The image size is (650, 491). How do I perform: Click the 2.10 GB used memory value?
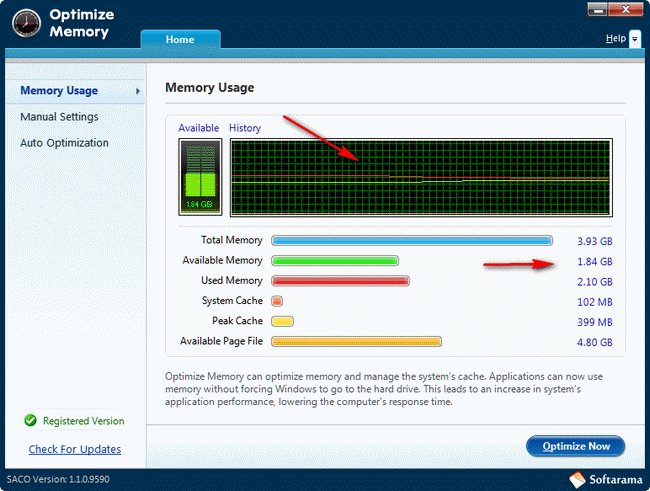click(595, 282)
